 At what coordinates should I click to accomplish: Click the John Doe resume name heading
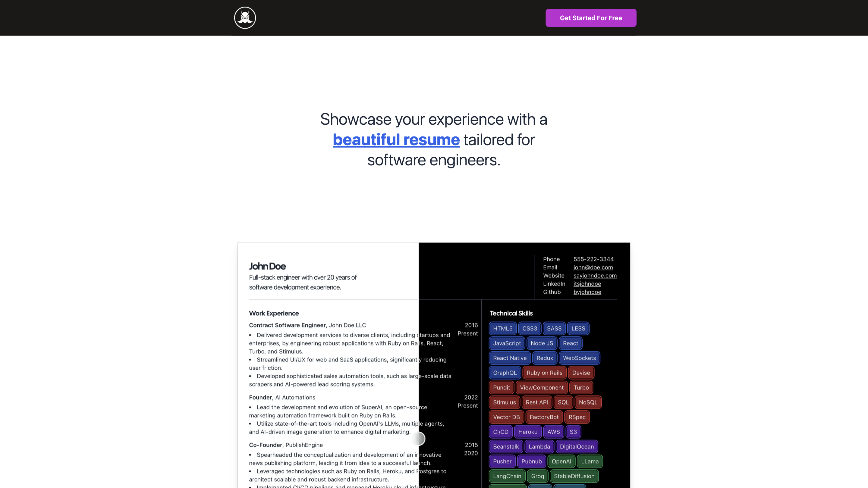pyautogui.click(x=267, y=266)
